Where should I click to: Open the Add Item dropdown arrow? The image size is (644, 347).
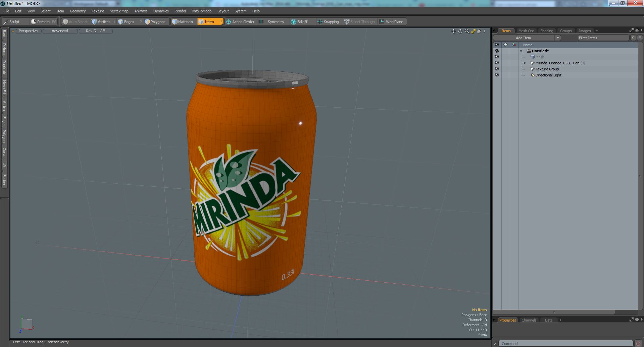click(558, 38)
